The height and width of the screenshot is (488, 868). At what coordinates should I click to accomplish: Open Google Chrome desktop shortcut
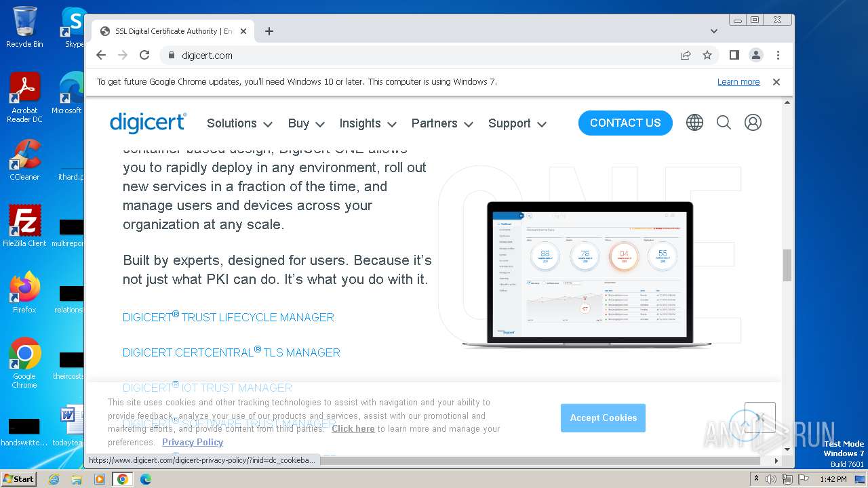[x=24, y=363]
